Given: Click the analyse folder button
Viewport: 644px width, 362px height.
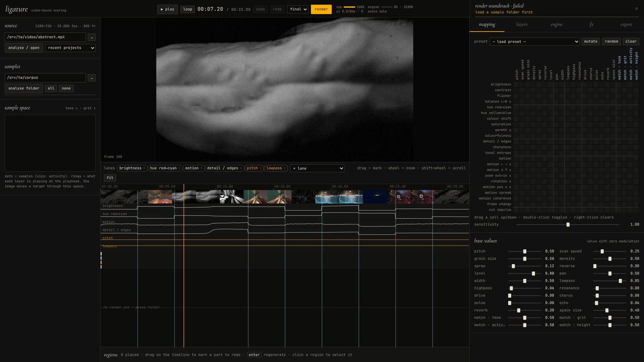Looking at the screenshot, I should click(x=24, y=88).
